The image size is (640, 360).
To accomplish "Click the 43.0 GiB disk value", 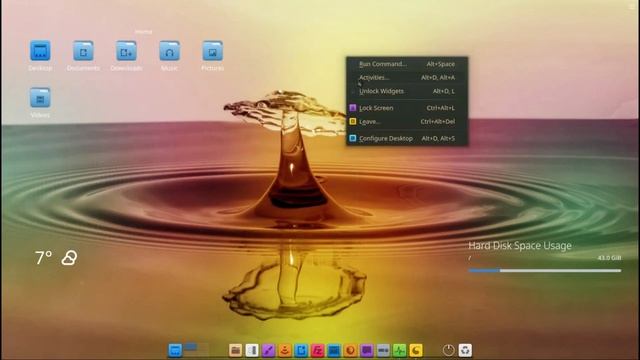I will coord(609,258).
